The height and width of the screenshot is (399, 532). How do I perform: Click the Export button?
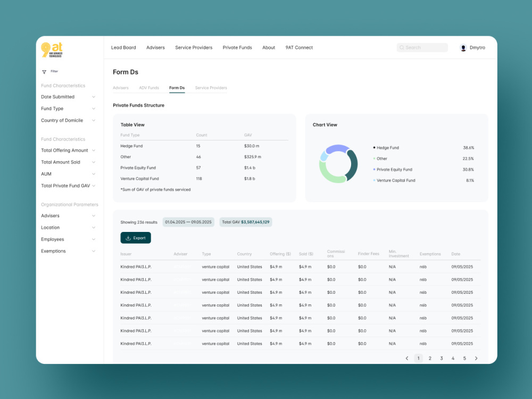coord(136,238)
